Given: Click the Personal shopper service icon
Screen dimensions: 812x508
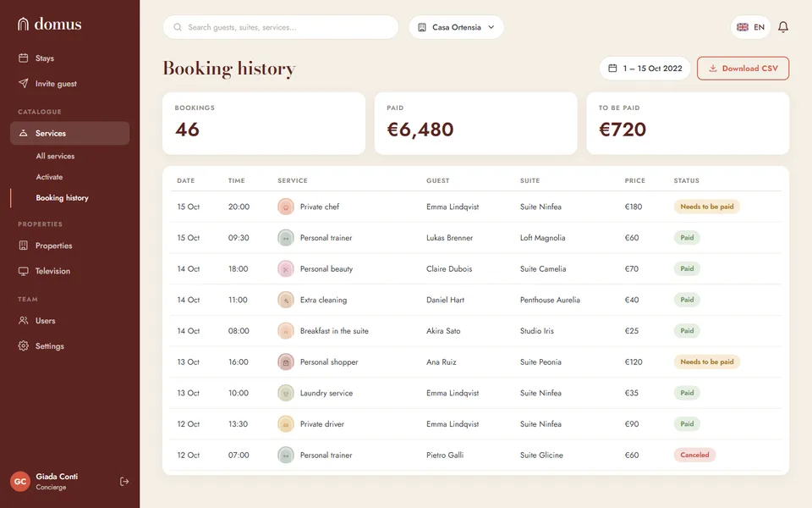Looking at the screenshot, I should (286, 362).
